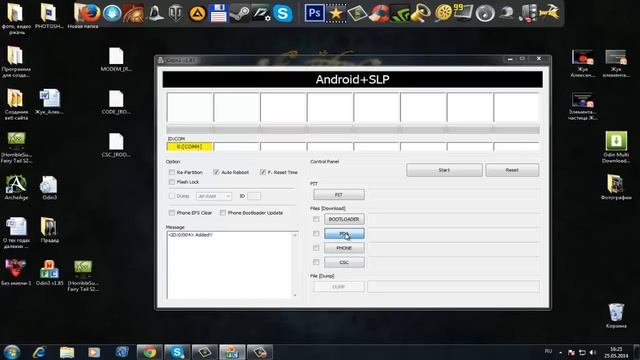The height and width of the screenshot is (360, 640).
Task: Open the MODEM file on desktop
Action: point(116,60)
